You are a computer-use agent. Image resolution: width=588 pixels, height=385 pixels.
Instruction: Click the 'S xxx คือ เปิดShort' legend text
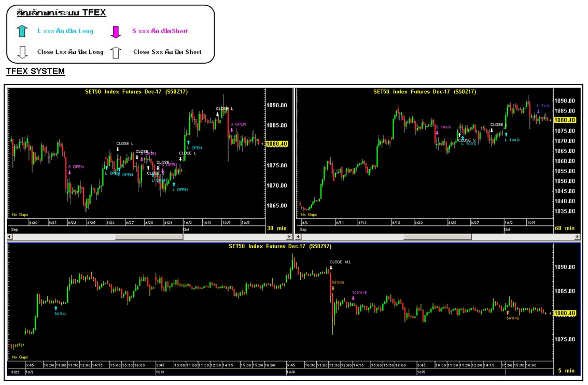[x=160, y=31]
